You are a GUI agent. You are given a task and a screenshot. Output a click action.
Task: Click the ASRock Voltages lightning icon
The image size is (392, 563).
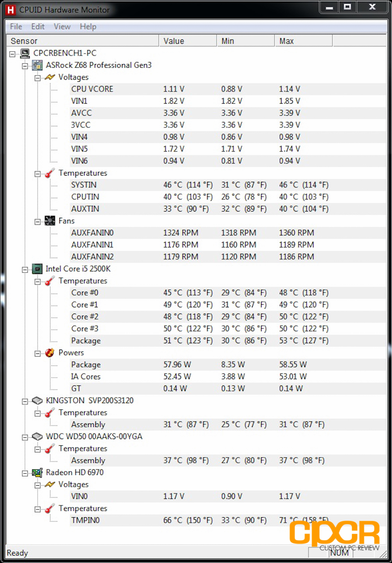50,77
